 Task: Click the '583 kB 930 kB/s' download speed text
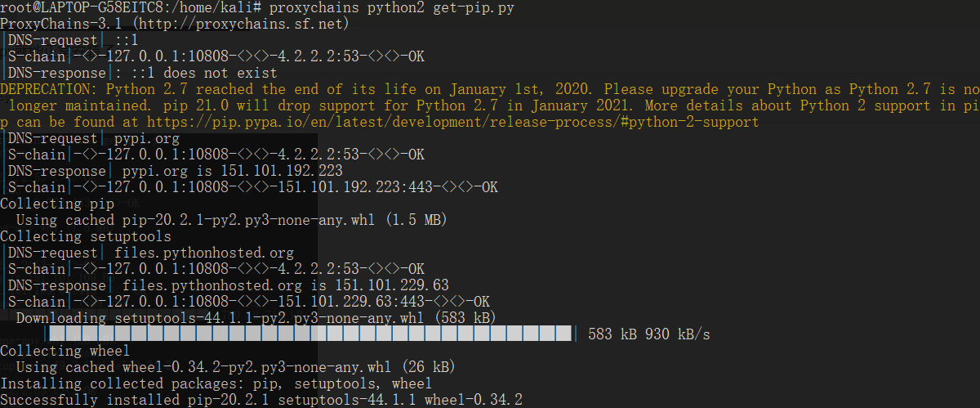[649, 334]
